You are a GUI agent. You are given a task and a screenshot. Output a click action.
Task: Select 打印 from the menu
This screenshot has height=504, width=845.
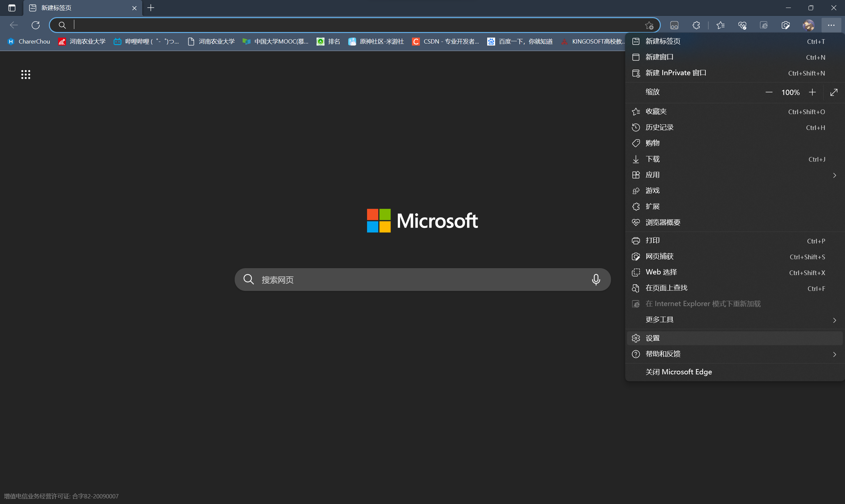coord(735,241)
